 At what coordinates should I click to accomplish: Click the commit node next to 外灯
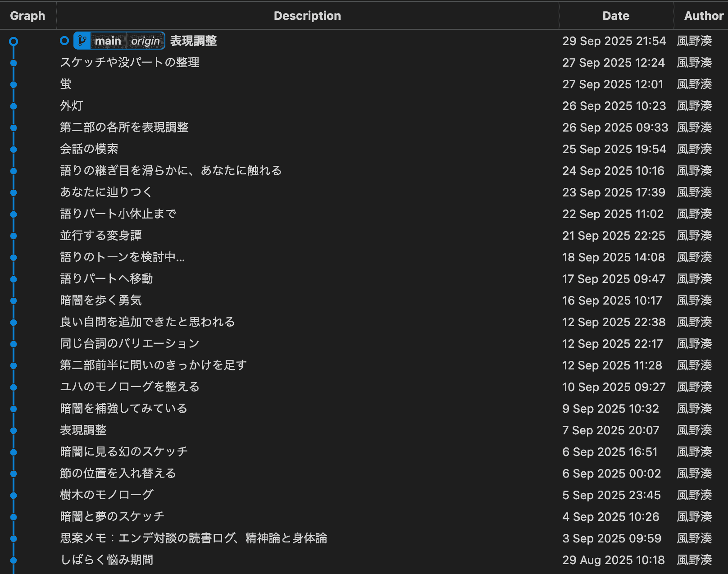tap(14, 106)
